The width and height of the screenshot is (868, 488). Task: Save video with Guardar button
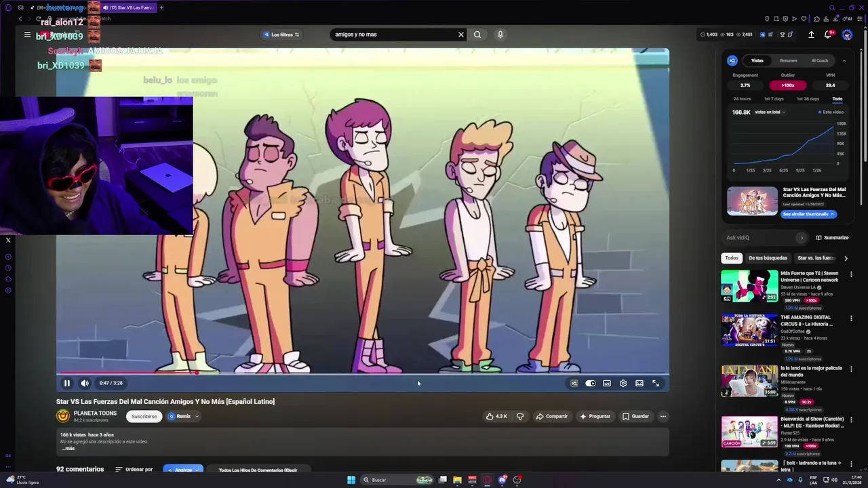[636, 416]
